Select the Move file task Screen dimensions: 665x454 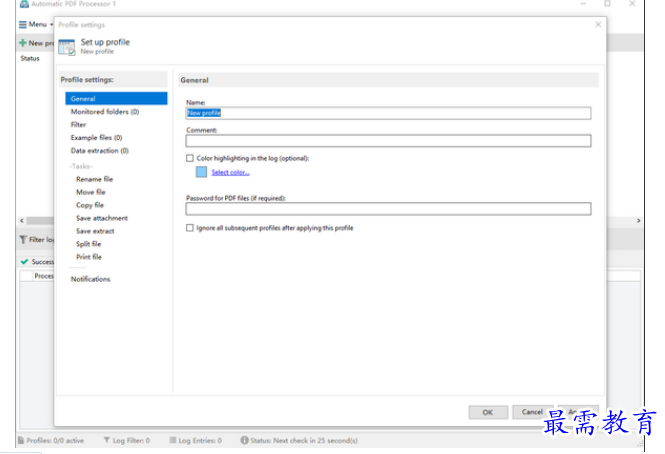pyautogui.click(x=91, y=192)
